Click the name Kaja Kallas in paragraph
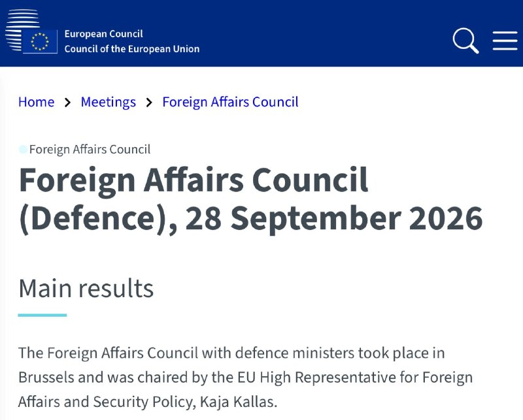523x420 pixels. pos(239,402)
